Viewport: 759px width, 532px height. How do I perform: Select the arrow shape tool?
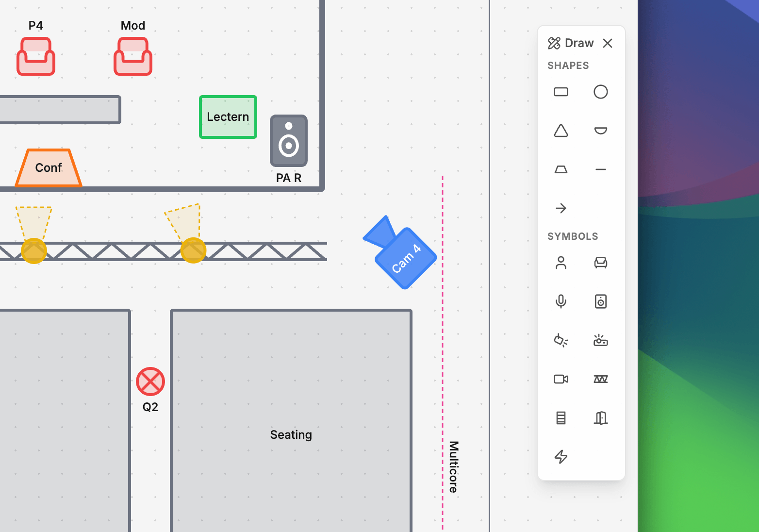pyautogui.click(x=561, y=208)
